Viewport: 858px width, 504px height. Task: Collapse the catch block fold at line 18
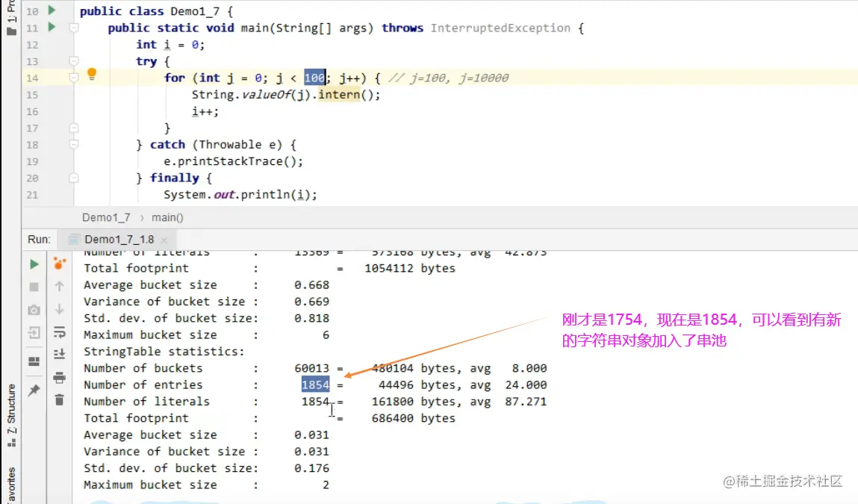(x=74, y=144)
